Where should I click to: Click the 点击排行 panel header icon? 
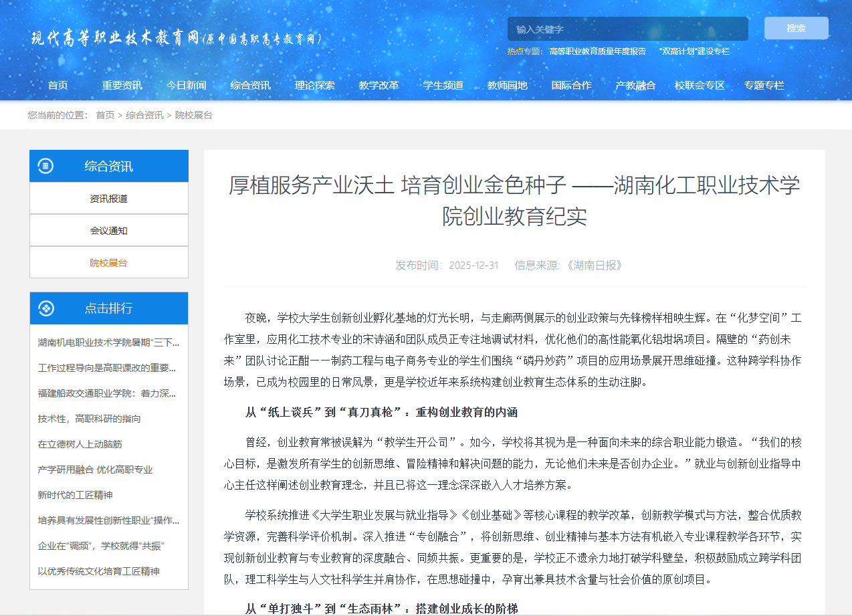[45, 308]
